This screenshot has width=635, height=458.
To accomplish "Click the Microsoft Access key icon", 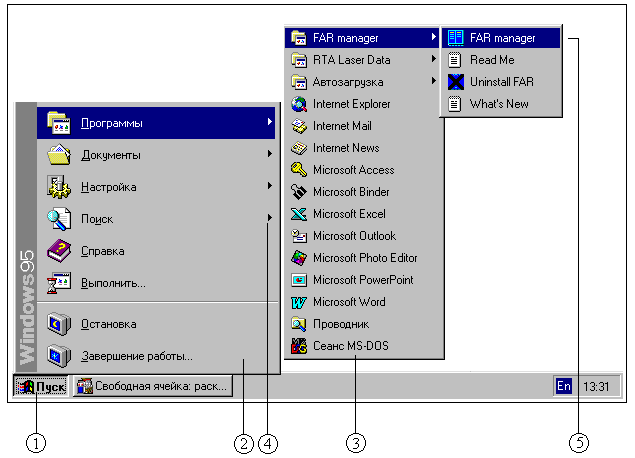I will tap(299, 170).
